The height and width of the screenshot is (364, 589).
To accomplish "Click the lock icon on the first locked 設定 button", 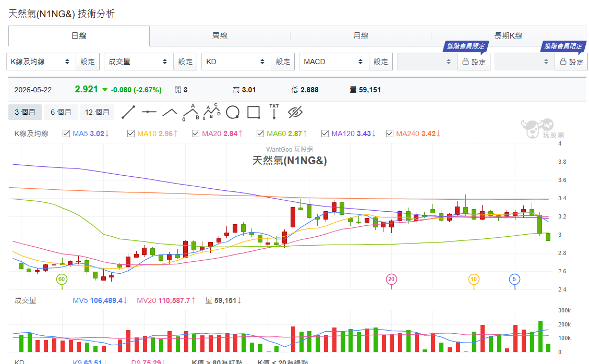I will (x=465, y=61).
